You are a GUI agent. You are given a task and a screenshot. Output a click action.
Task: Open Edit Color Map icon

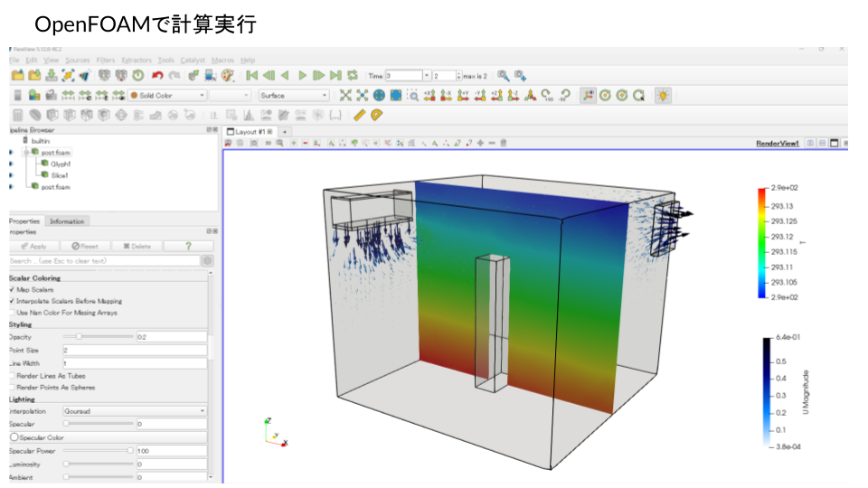click(x=34, y=95)
